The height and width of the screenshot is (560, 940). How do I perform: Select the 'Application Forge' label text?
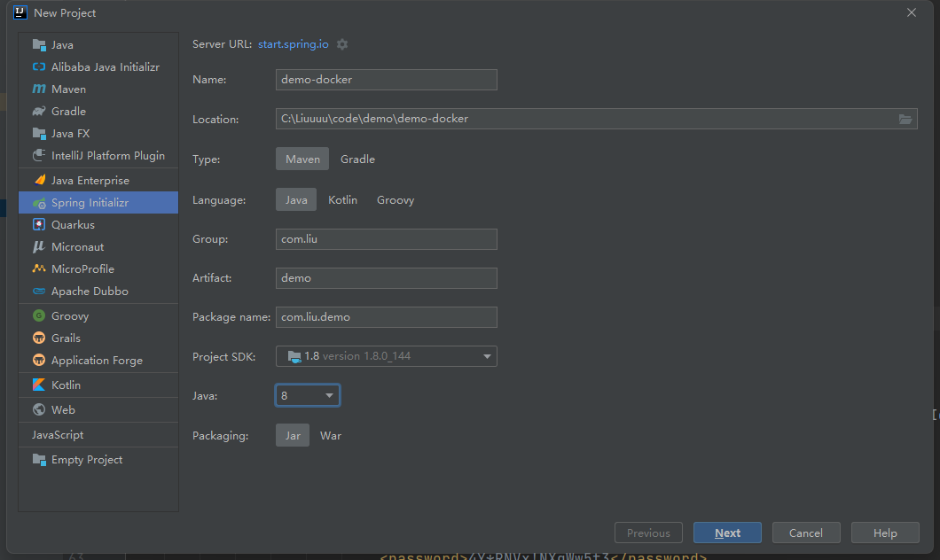[x=98, y=361]
